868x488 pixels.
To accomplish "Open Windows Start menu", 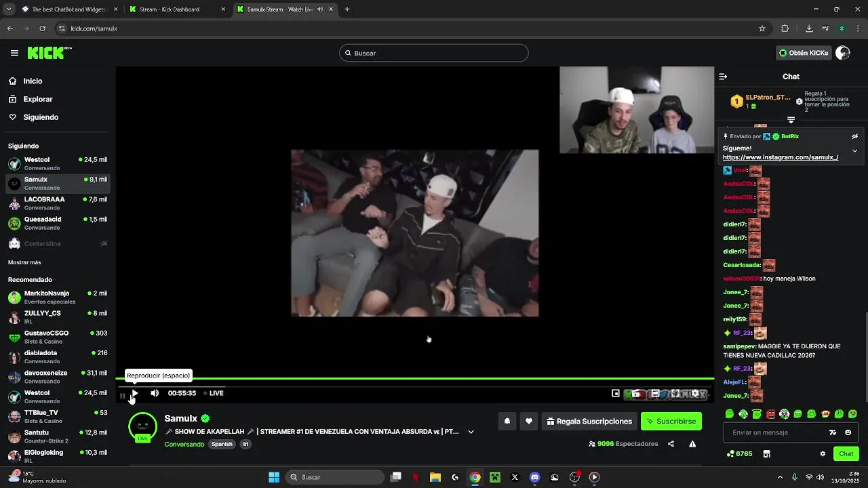I will click(274, 477).
